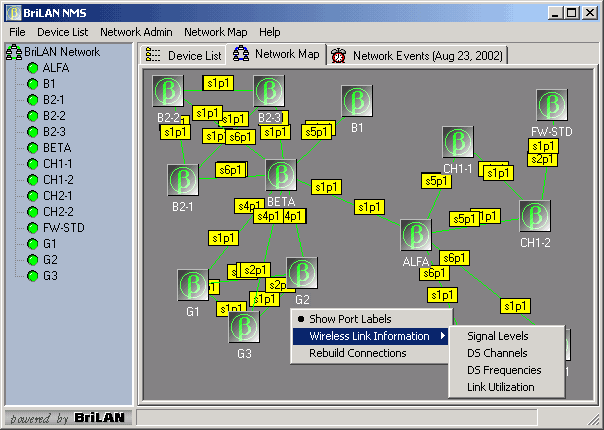The width and height of the screenshot is (604, 430).
Task: Maximize the BriLAN NMS window
Action: click(572, 13)
